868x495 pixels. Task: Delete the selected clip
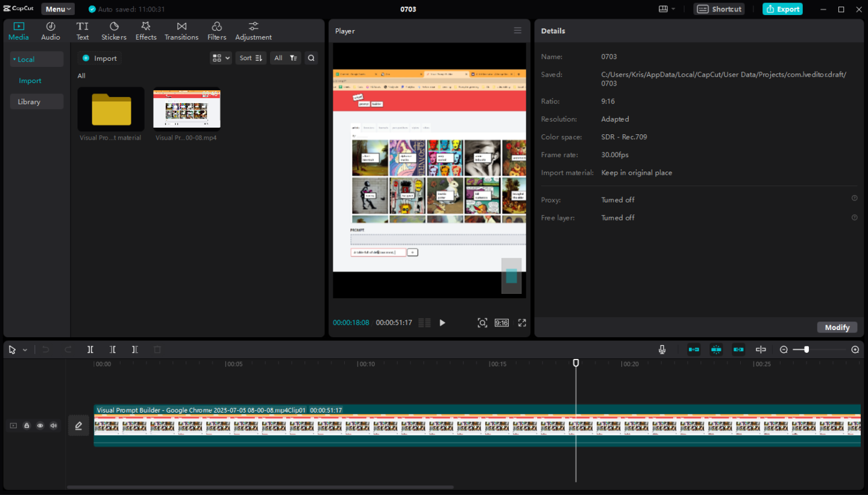coord(157,349)
